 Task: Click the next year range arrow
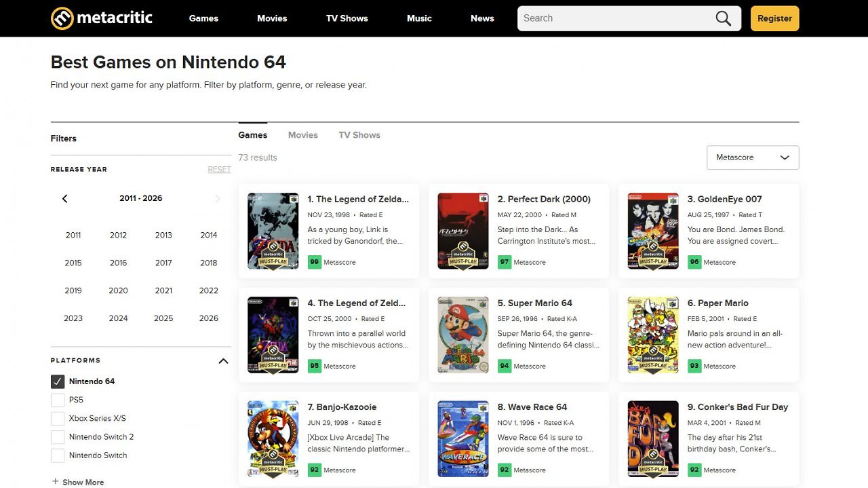(x=218, y=199)
